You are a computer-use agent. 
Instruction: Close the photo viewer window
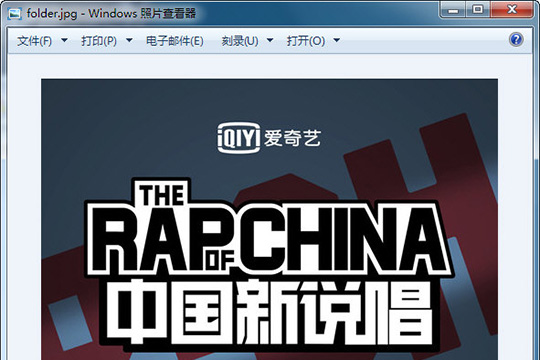point(512,9)
